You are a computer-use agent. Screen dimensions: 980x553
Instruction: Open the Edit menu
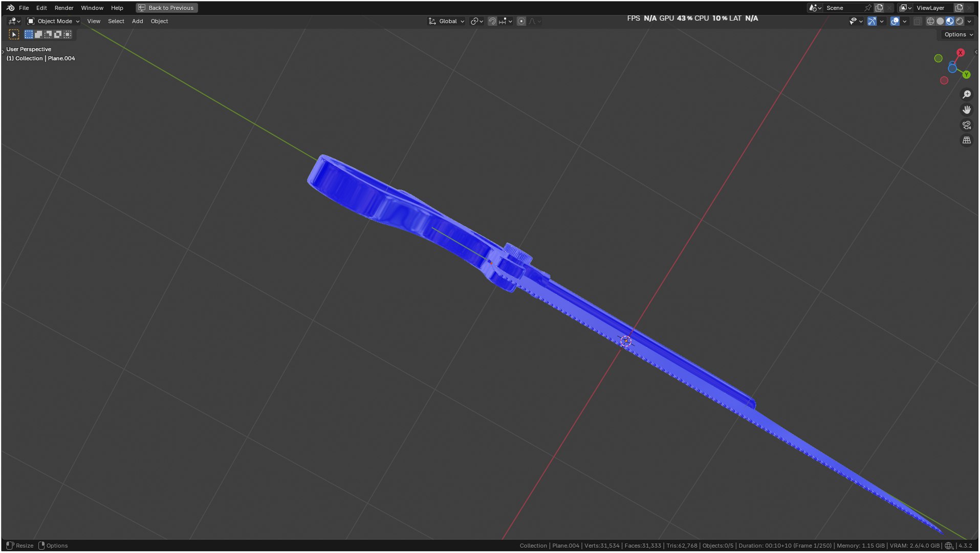41,8
